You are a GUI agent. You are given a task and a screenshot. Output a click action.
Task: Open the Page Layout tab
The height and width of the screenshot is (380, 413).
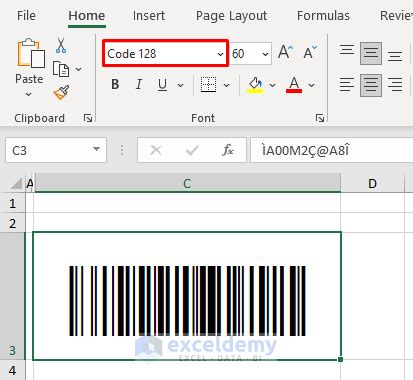click(231, 16)
